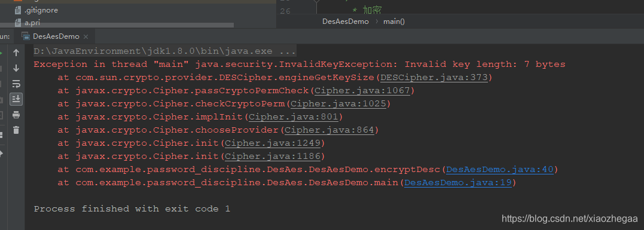This screenshot has height=230, width=644.
Task: Click the project panel horizontal scrollbar
Action: pyautogui.click(x=117, y=26)
